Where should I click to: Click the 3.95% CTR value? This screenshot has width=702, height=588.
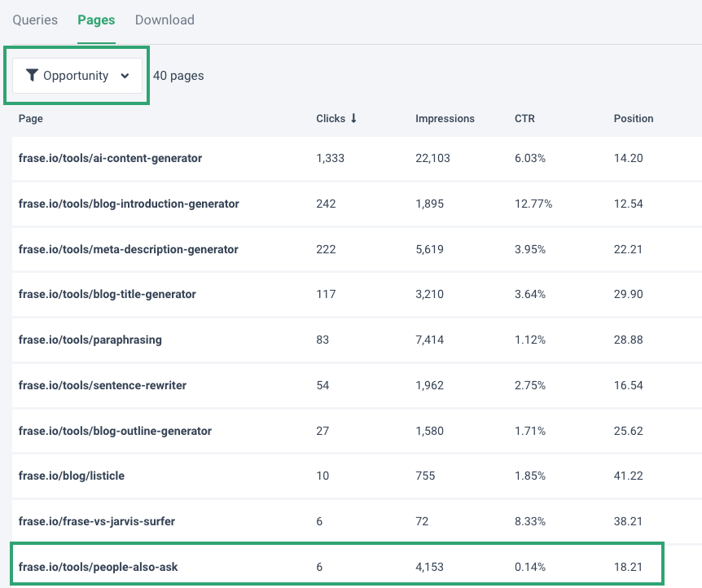[530, 249]
